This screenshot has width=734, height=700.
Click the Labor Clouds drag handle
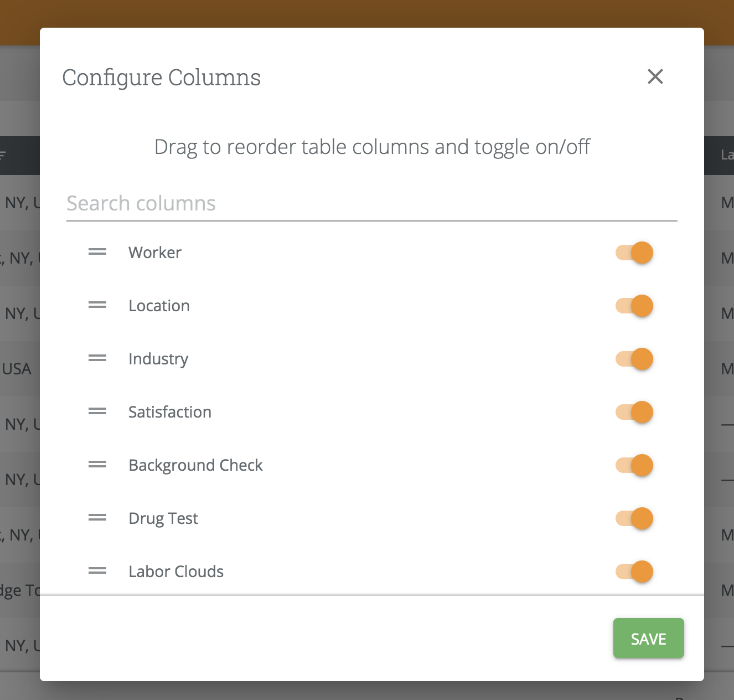click(97, 571)
